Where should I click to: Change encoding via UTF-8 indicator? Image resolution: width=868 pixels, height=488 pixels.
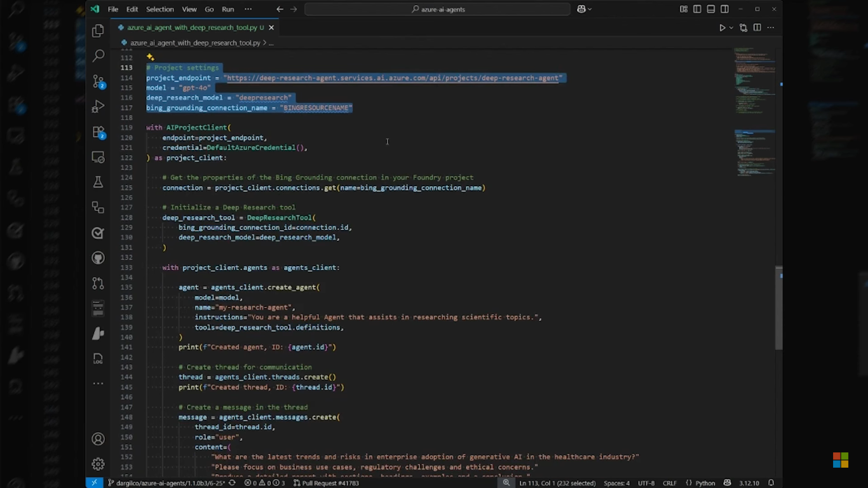point(646,483)
